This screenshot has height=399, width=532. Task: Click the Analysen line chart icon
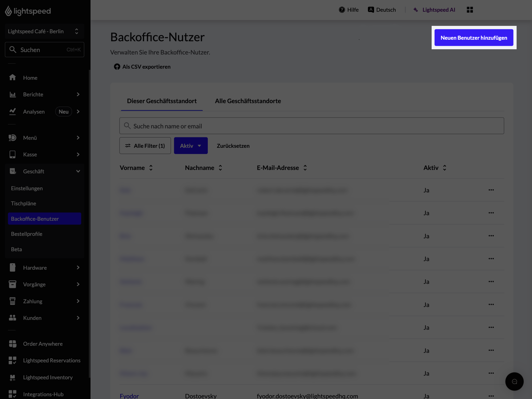point(13,111)
